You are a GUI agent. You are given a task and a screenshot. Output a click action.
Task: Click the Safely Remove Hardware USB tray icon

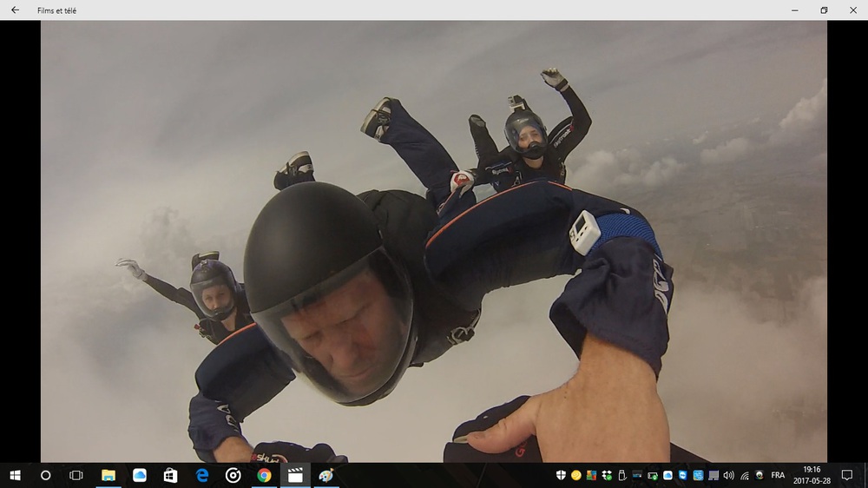(x=621, y=475)
